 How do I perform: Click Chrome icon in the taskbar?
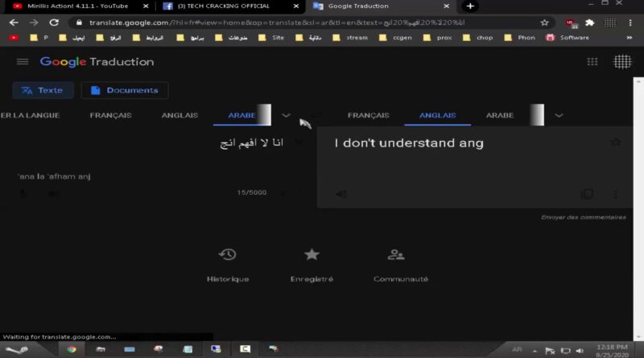(x=72, y=349)
